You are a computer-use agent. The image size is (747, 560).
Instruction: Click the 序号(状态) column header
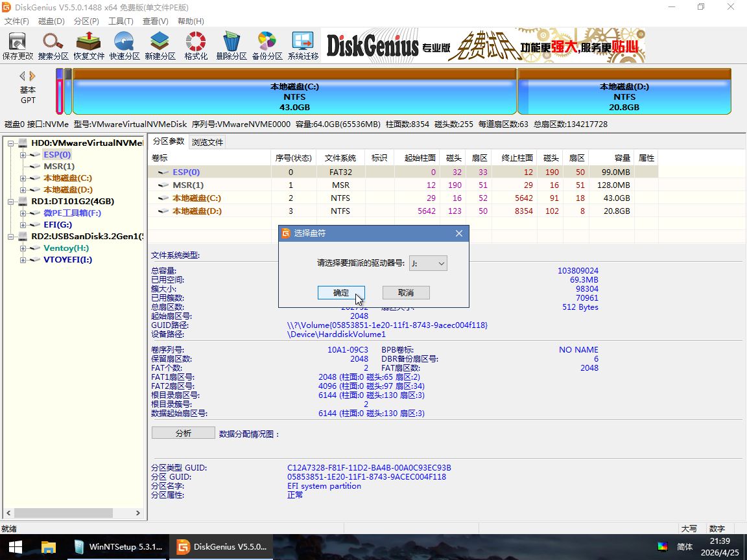[294, 157]
